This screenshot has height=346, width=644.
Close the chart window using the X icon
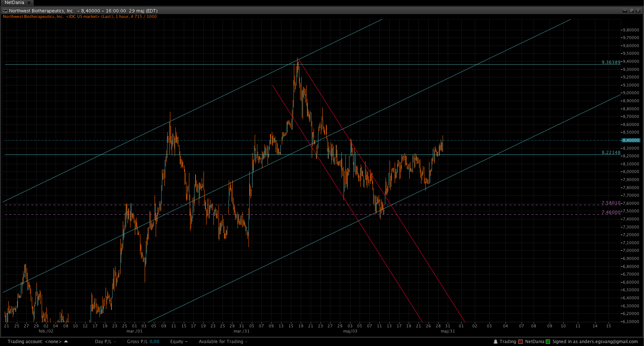pos(638,11)
